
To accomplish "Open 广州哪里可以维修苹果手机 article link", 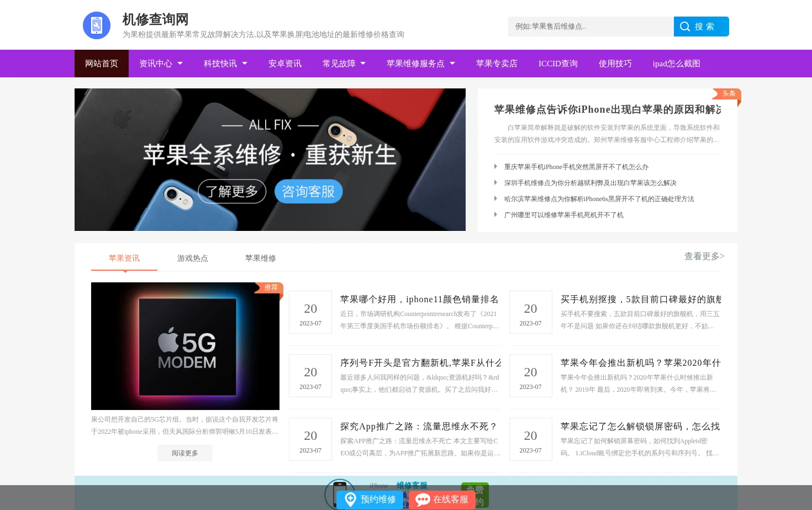I will click(563, 215).
